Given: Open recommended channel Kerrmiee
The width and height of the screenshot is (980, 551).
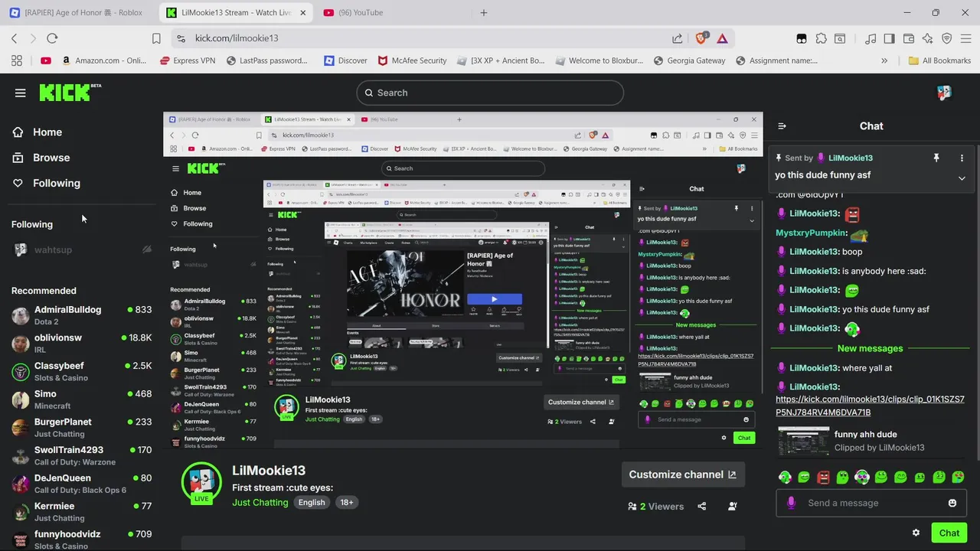Looking at the screenshot, I should point(80,511).
